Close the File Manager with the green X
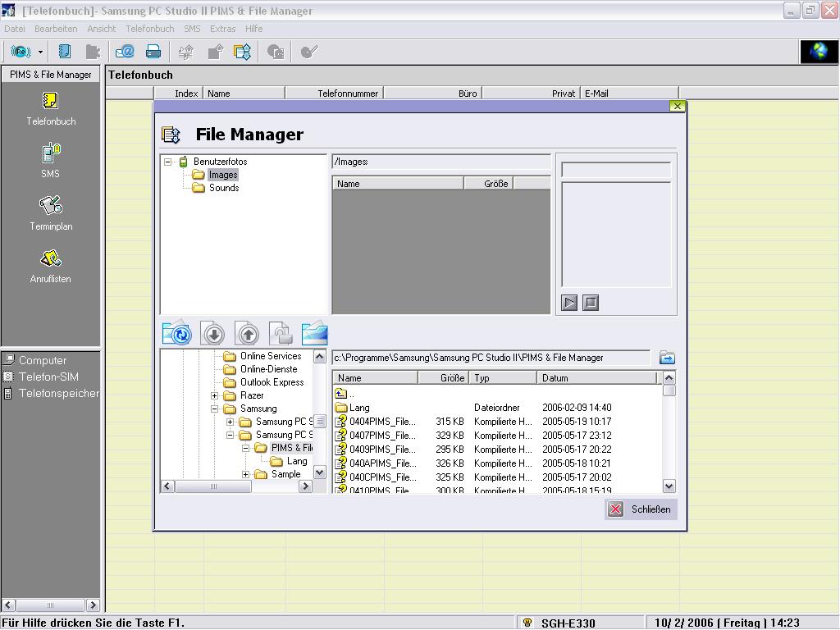Viewport: 840px width, 630px height. point(677,106)
